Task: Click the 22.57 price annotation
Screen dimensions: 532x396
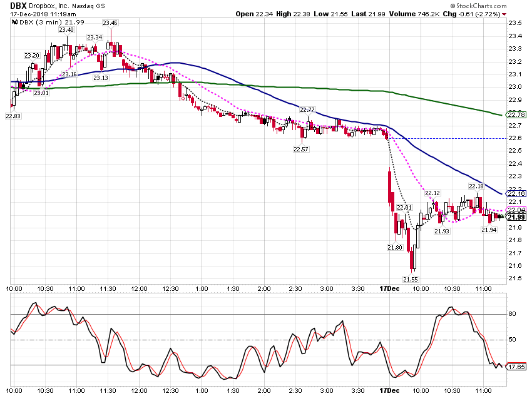Action: [301, 149]
